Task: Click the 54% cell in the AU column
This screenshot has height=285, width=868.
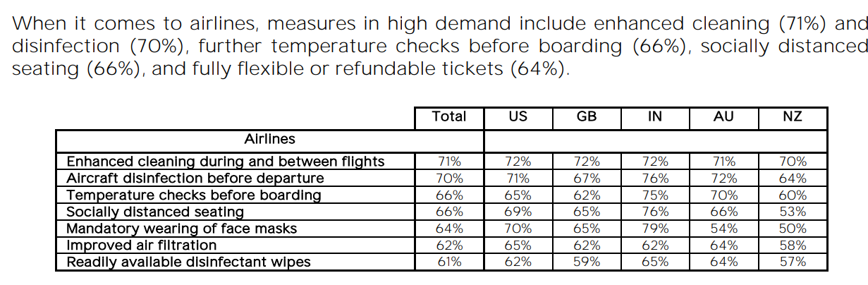Action: 723,229
